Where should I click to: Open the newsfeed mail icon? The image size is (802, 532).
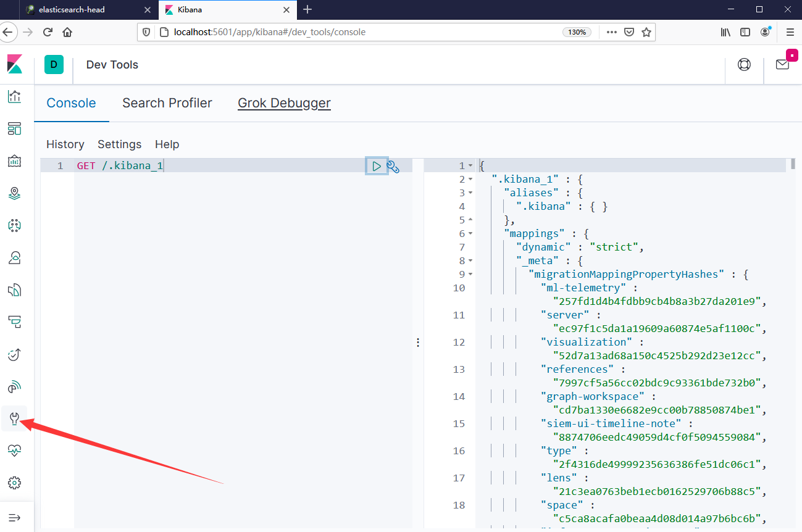pyautogui.click(x=782, y=65)
